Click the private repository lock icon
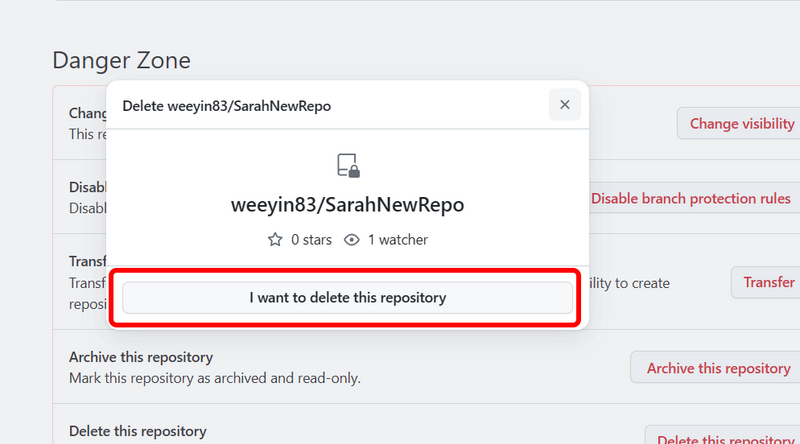 point(348,165)
